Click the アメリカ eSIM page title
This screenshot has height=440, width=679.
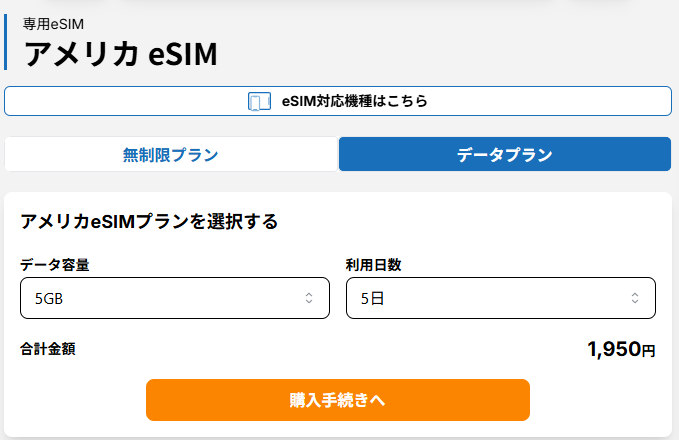(x=120, y=53)
